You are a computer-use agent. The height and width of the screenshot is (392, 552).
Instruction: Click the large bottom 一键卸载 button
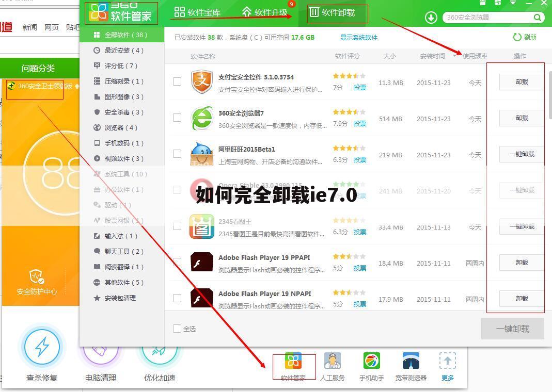513,329
